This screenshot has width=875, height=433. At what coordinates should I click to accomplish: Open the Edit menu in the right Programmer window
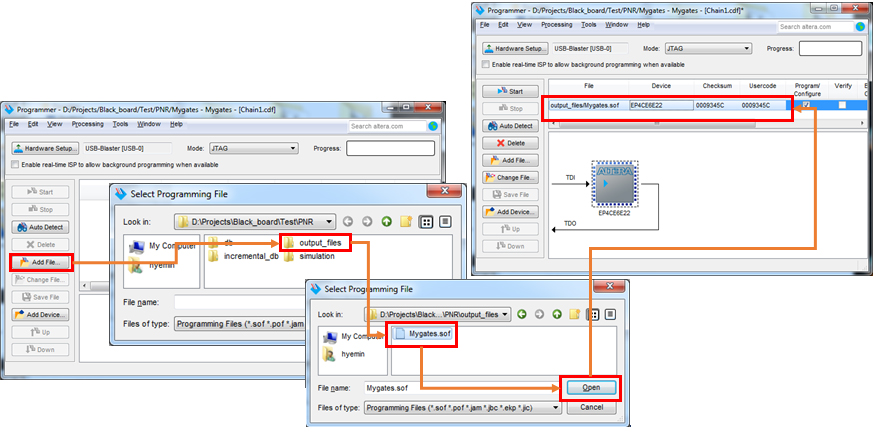(503, 25)
